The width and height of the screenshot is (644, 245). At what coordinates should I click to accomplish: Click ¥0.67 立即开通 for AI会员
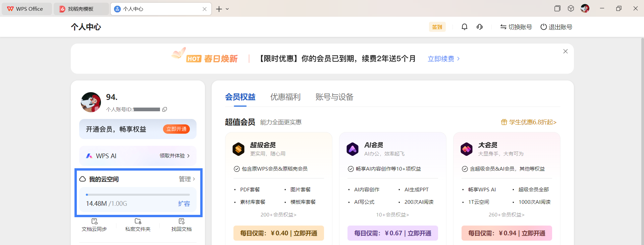pos(393,233)
